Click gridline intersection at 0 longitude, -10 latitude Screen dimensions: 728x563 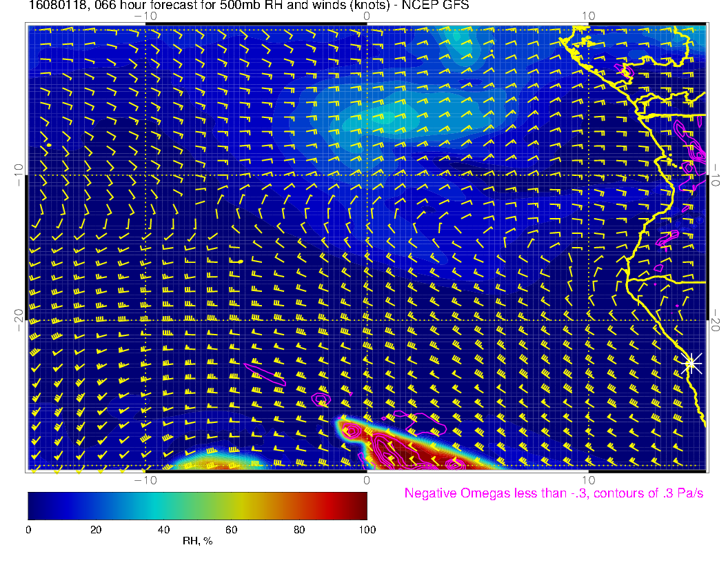(367, 175)
